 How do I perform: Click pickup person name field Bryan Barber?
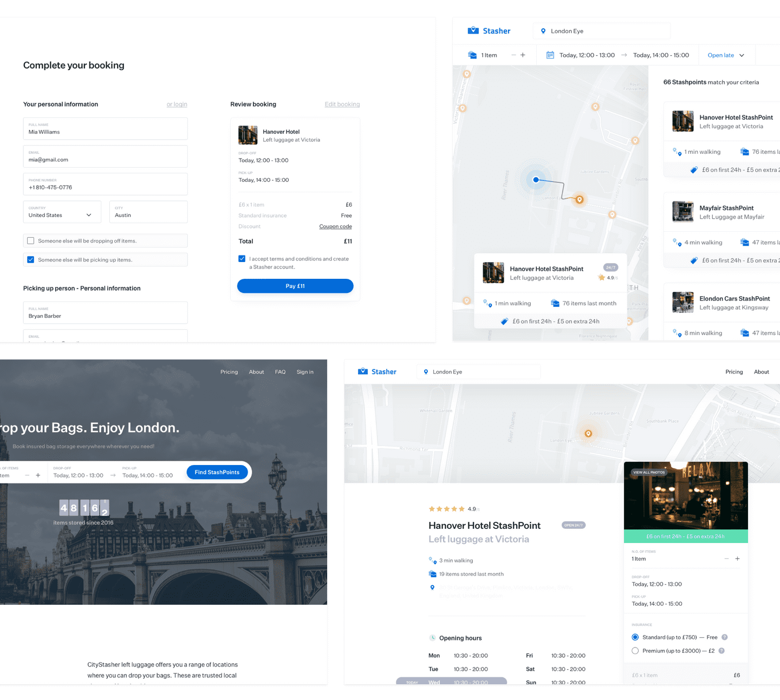106,313
